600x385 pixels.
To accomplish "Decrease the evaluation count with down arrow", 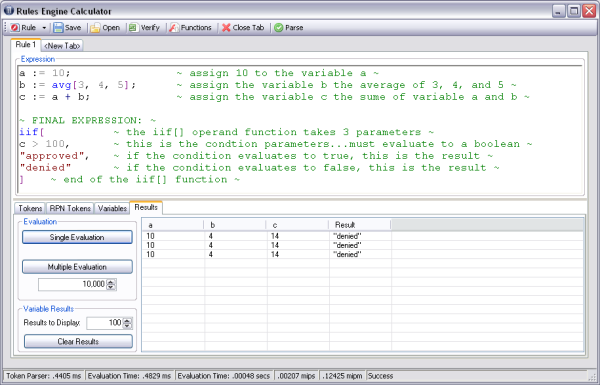I will [x=111, y=287].
